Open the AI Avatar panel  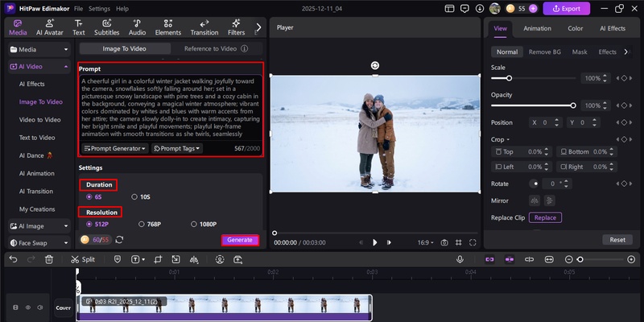point(49,28)
